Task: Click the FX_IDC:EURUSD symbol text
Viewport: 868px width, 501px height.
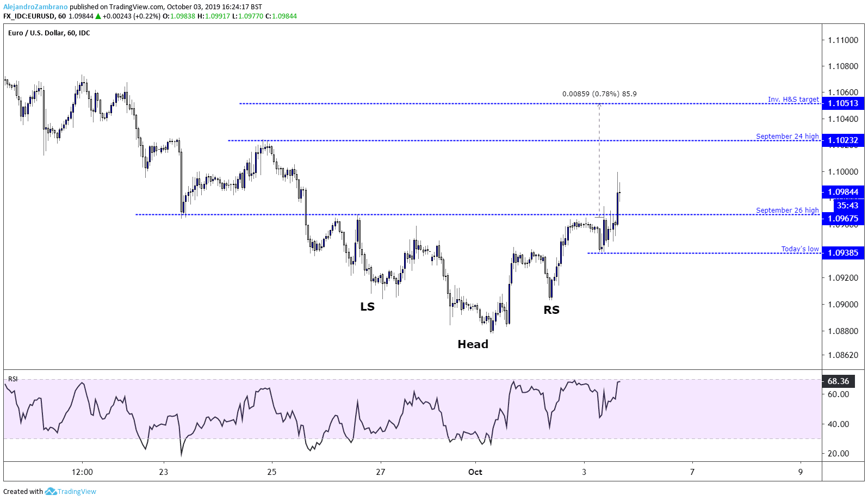Action: tap(29, 16)
